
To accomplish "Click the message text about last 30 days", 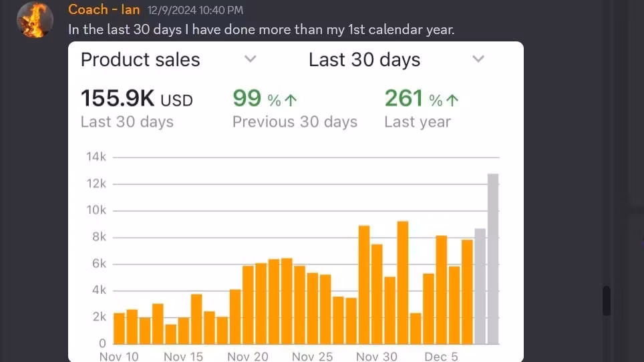I will click(261, 29).
